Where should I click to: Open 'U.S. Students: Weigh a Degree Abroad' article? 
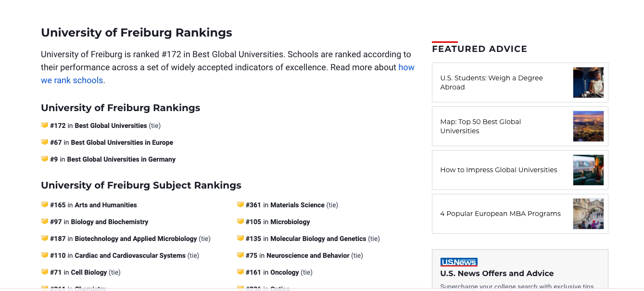[519, 82]
